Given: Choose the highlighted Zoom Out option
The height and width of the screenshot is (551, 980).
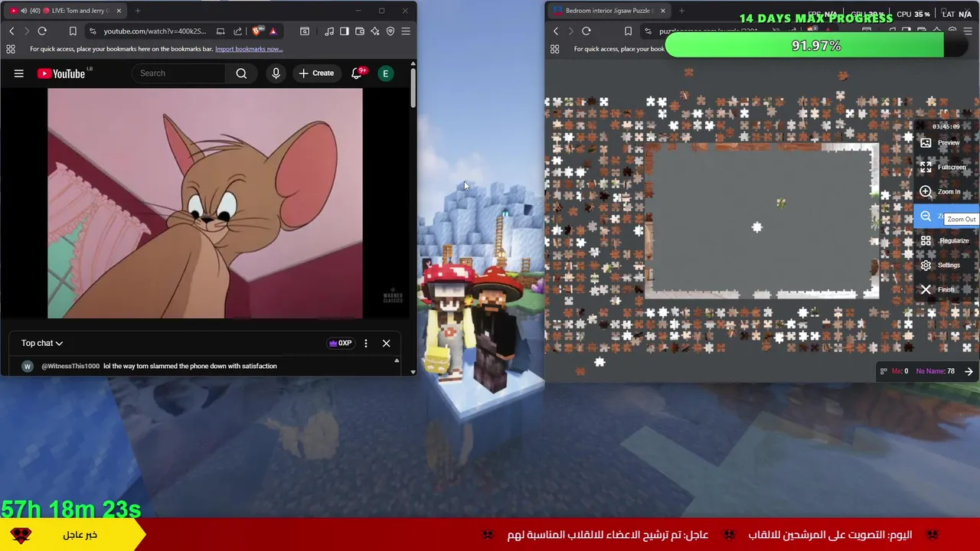Looking at the screenshot, I should click(x=946, y=217).
